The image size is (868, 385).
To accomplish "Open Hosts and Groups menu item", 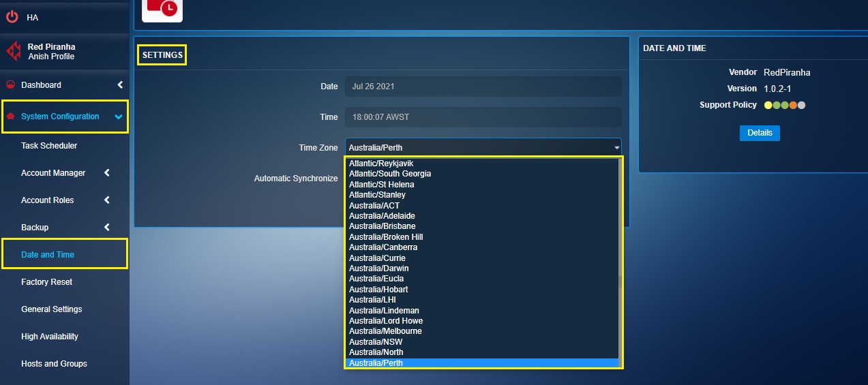I will coord(54,364).
